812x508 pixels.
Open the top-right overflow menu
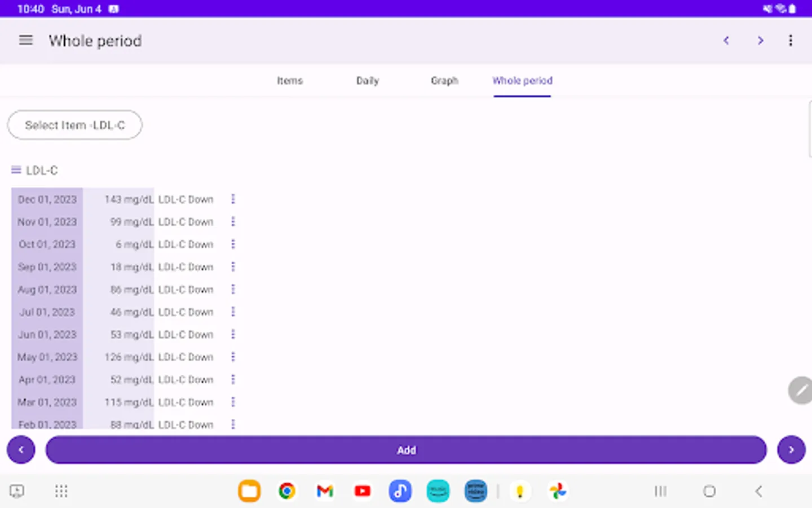(x=791, y=41)
